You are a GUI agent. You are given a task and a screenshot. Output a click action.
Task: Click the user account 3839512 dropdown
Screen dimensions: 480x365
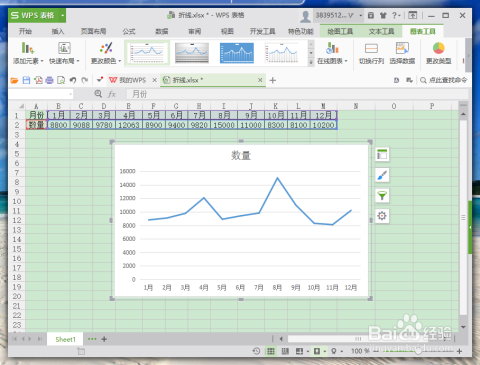[339, 15]
